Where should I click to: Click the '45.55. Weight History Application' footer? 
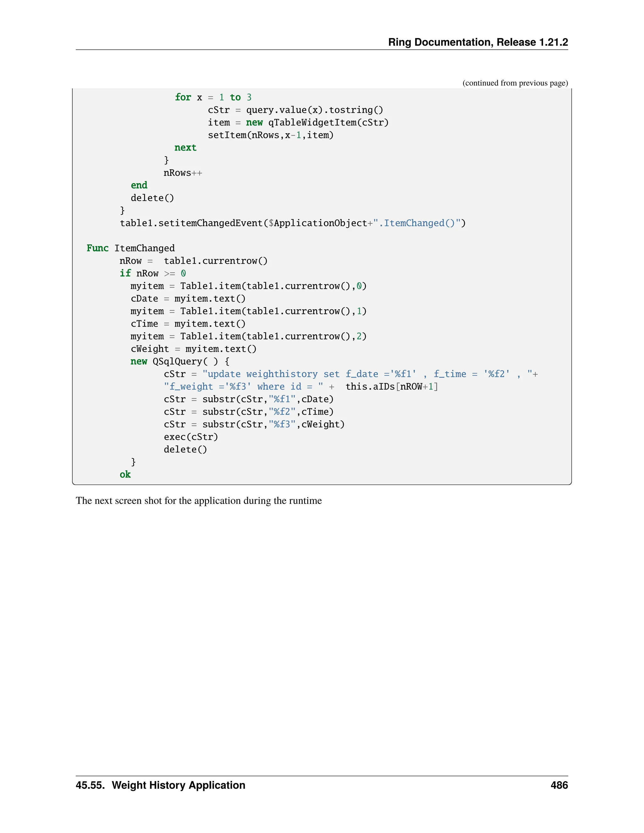click(x=160, y=785)
